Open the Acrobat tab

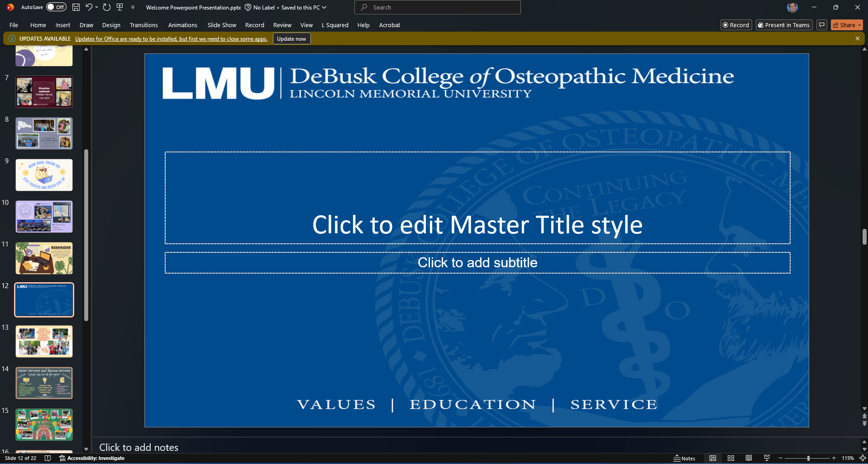(x=390, y=25)
